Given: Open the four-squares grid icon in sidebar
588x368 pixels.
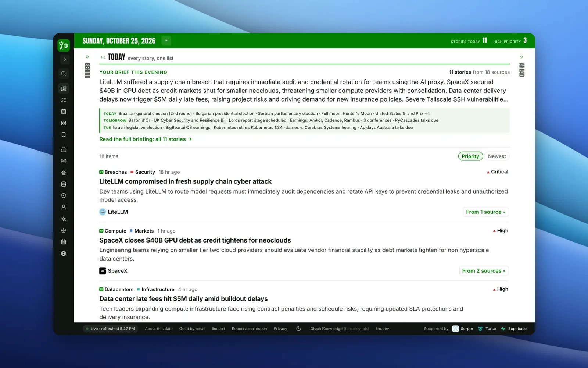Looking at the screenshot, I should (64, 123).
